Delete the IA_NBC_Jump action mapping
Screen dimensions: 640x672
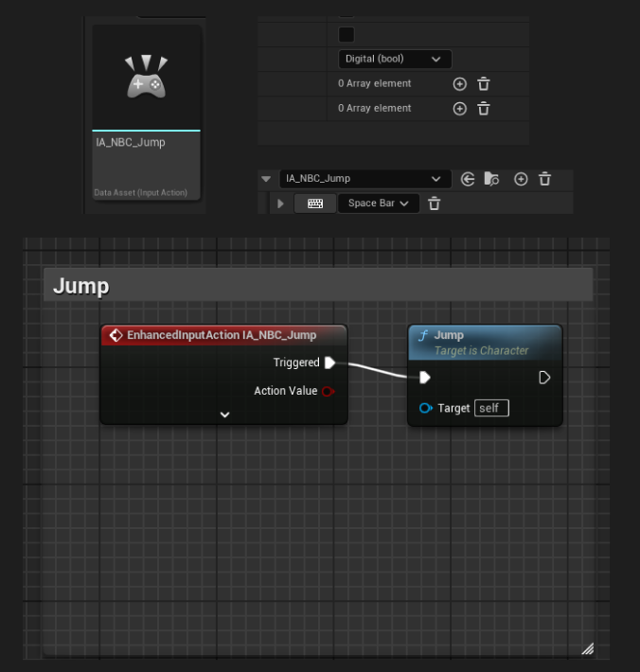coord(544,179)
